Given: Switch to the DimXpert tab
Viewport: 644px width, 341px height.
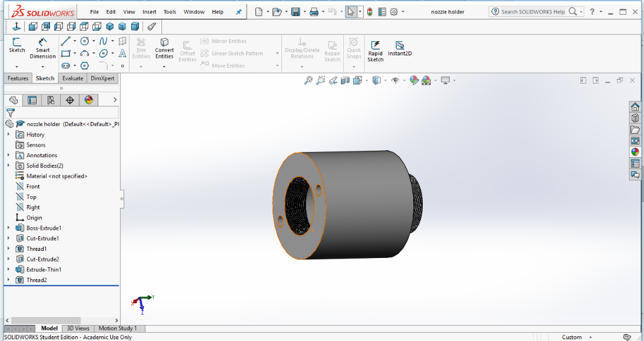Looking at the screenshot, I should pyautogui.click(x=102, y=78).
